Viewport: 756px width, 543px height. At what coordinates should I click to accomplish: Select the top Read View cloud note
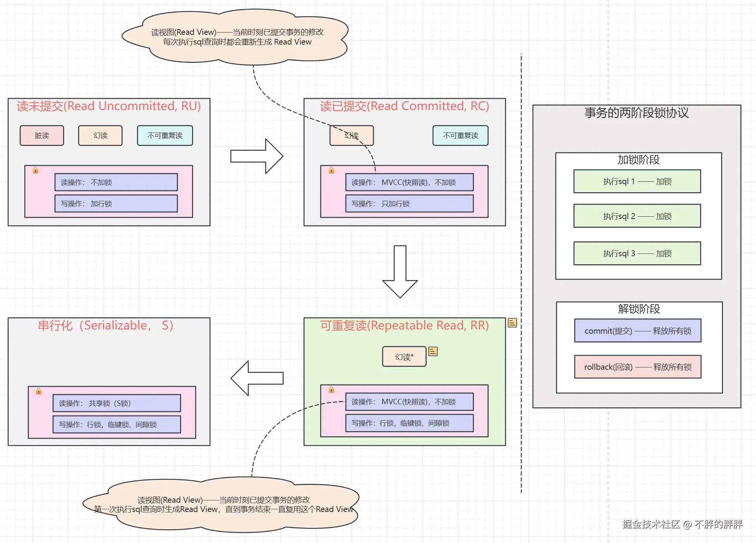(x=236, y=37)
